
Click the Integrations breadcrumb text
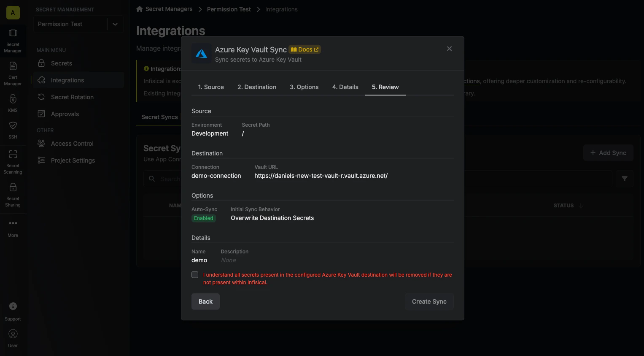[x=281, y=9]
